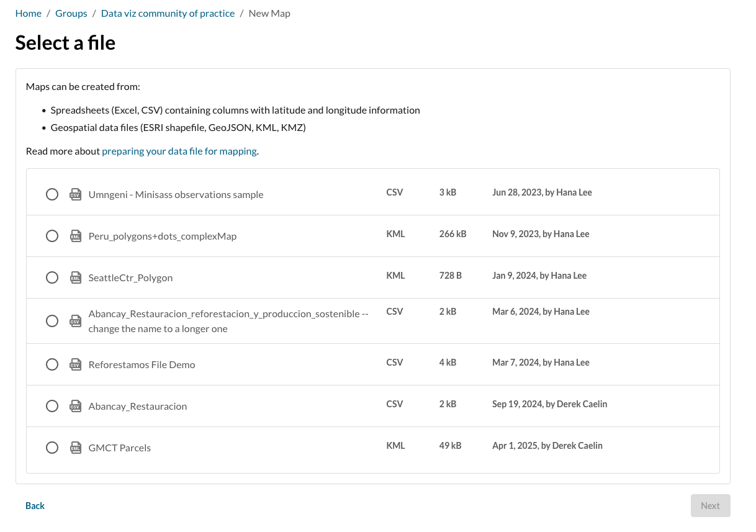Open Data viz community of practice breadcrumb
This screenshot has width=756, height=532.
[x=168, y=13]
